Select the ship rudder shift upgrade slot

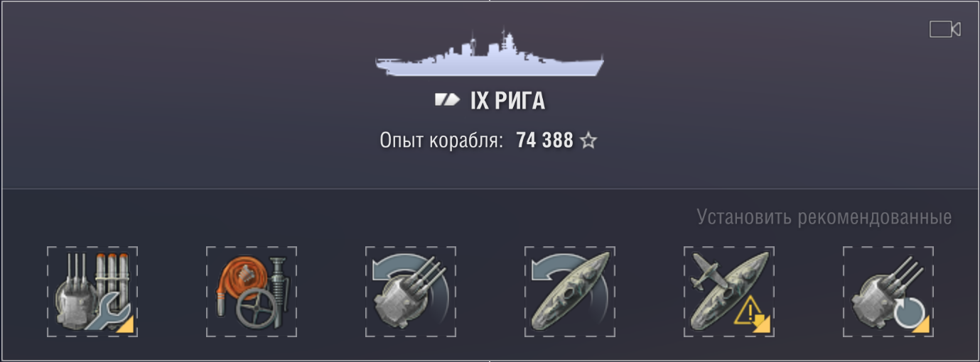tap(570, 292)
